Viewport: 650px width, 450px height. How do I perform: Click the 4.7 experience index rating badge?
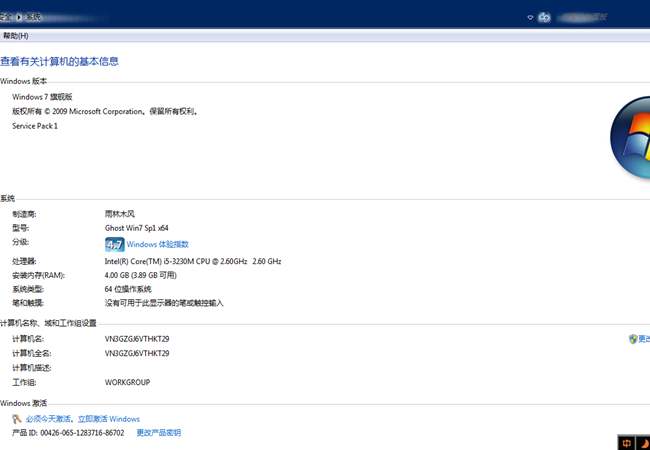click(114, 244)
